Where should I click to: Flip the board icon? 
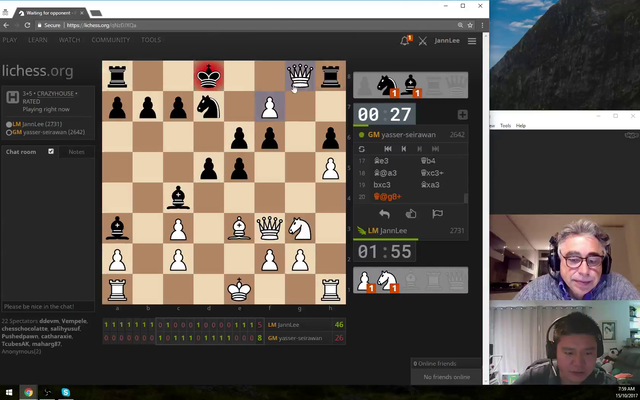click(362, 149)
